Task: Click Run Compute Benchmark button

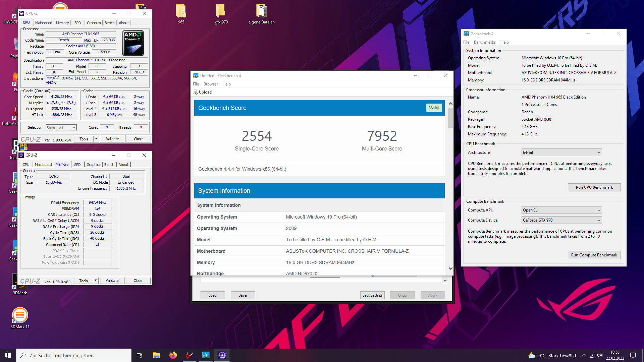Action: click(x=594, y=255)
